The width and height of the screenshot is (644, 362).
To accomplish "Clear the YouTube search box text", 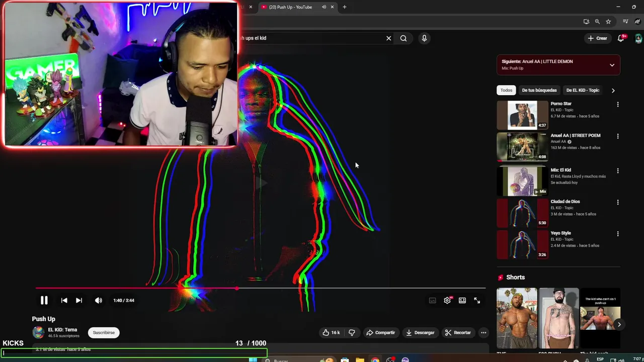I will click(x=388, y=38).
